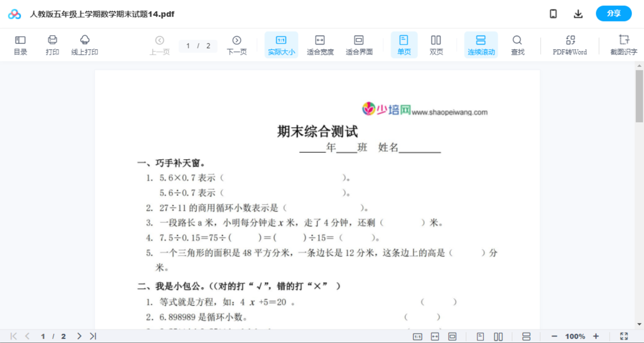Image resolution: width=644 pixels, height=343 pixels.
Task: Start PDF转Word conversion
Action: [569, 45]
